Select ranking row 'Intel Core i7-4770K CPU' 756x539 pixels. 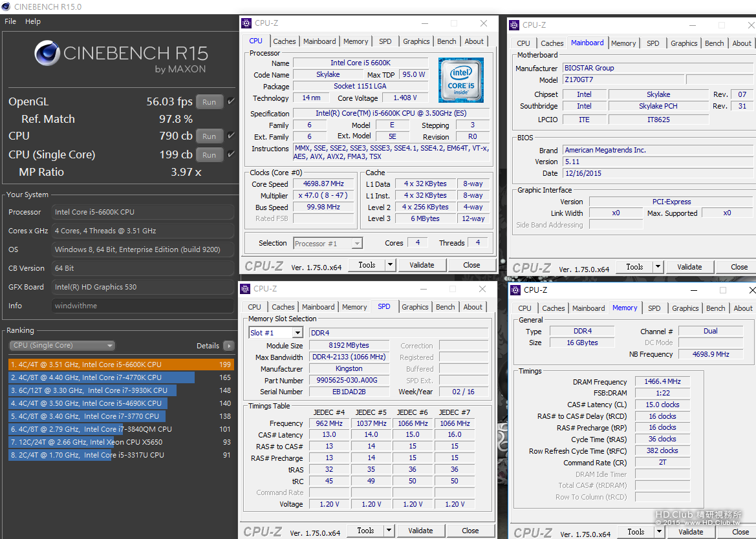pos(121,377)
